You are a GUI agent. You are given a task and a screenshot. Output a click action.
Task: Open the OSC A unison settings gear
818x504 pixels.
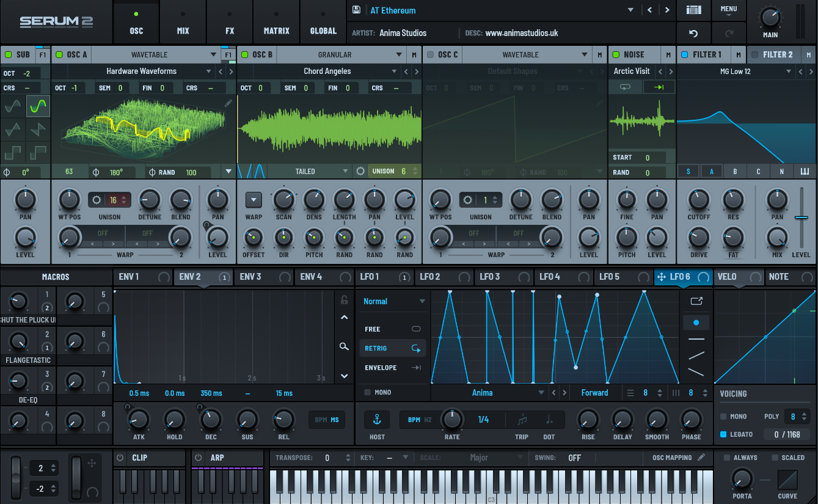pos(97,200)
